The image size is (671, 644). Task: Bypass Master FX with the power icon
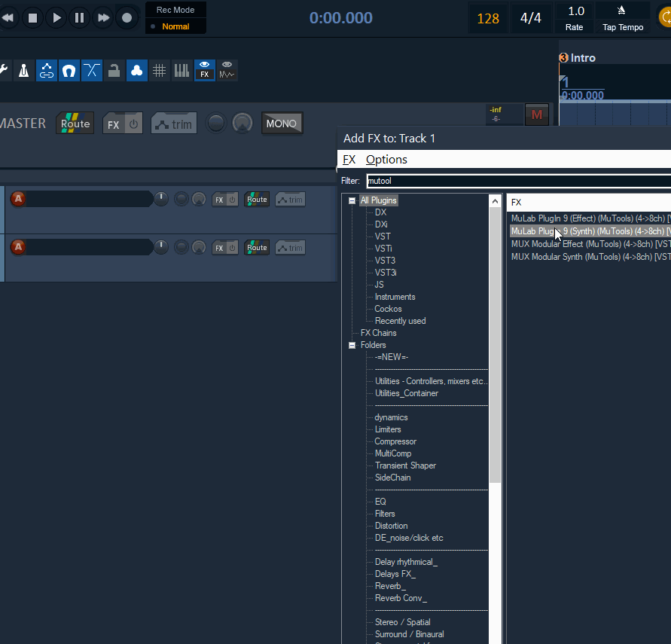tap(133, 124)
